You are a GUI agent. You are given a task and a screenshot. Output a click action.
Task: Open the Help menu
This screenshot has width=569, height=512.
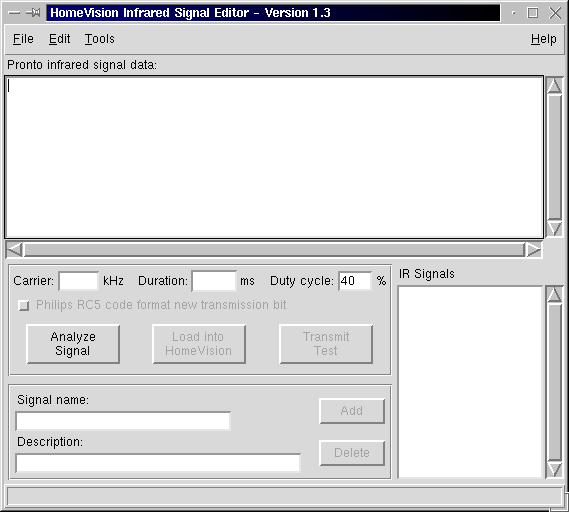click(x=544, y=39)
